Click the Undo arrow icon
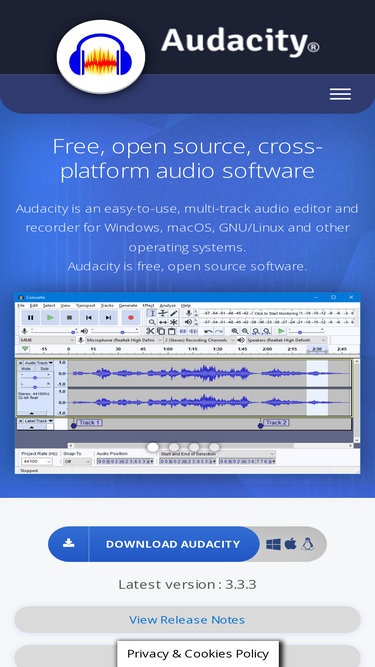Image resolution: width=375 pixels, height=667 pixels. click(208, 331)
